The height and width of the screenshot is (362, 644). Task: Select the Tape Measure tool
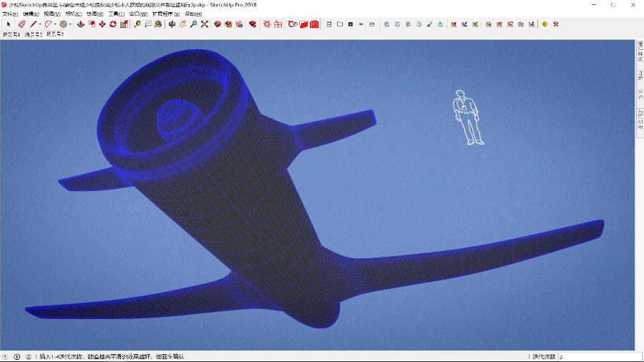coord(137,24)
